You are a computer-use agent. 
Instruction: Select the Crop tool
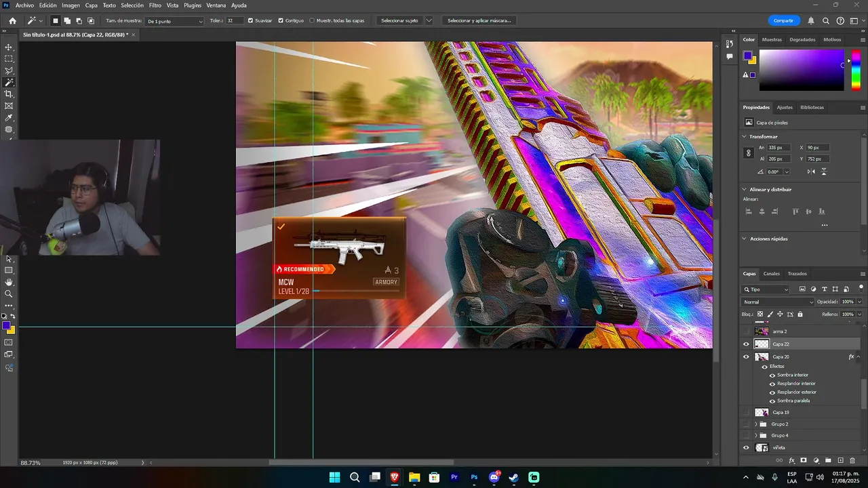click(9, 94)
